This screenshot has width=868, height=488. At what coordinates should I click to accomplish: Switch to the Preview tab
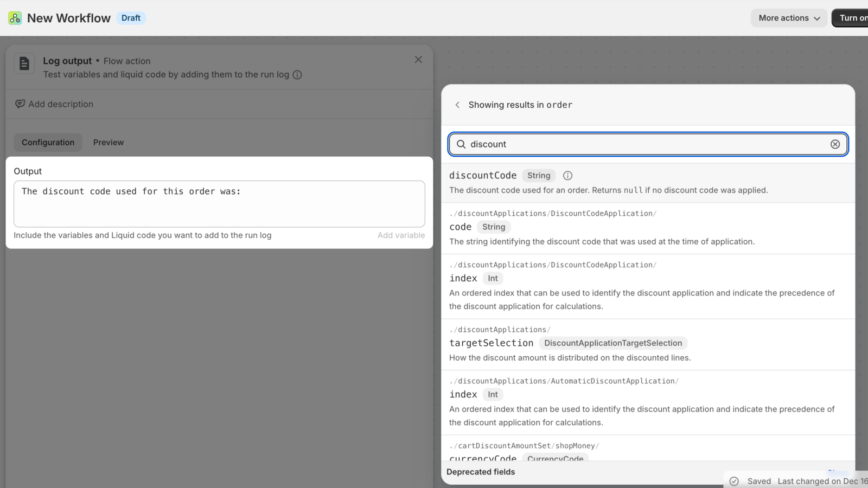[x=108, y=142]
